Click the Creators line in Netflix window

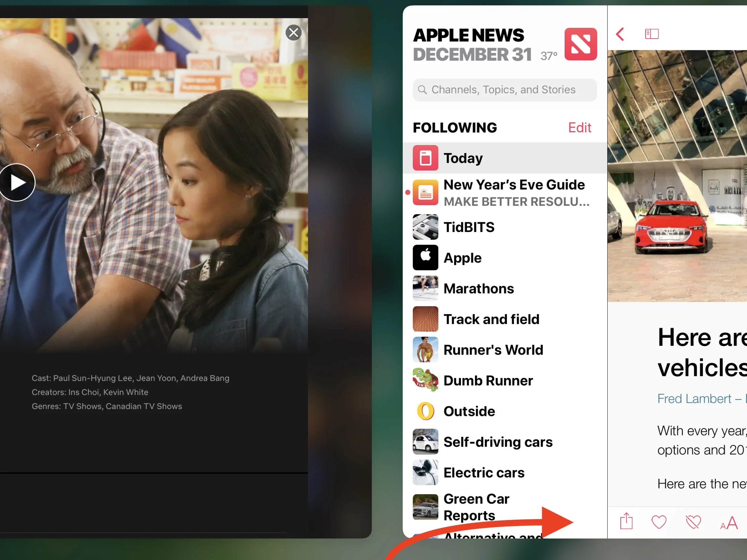90,392
